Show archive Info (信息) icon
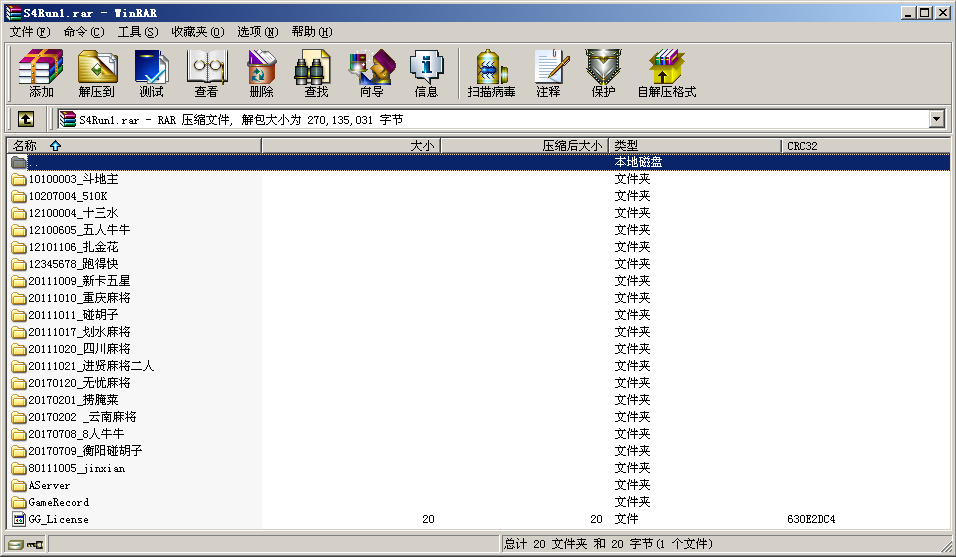The width and height of the screenshot is (956, 557). click(x=426, y=74)
